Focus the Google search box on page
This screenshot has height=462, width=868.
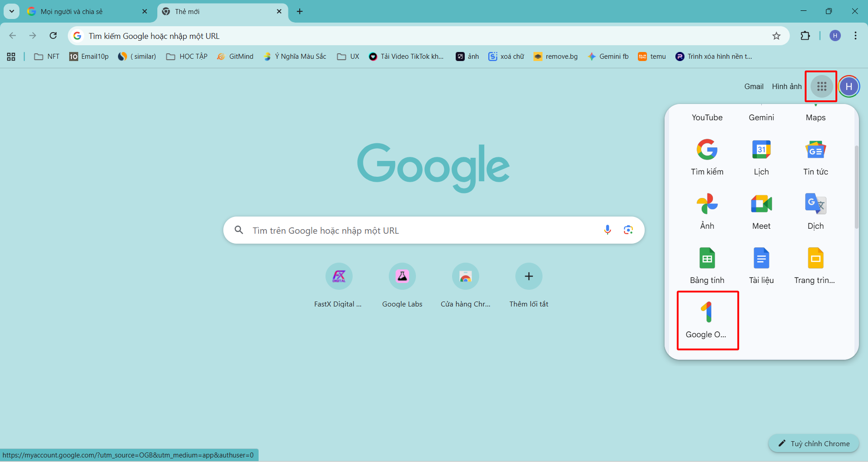coord(434,230)
